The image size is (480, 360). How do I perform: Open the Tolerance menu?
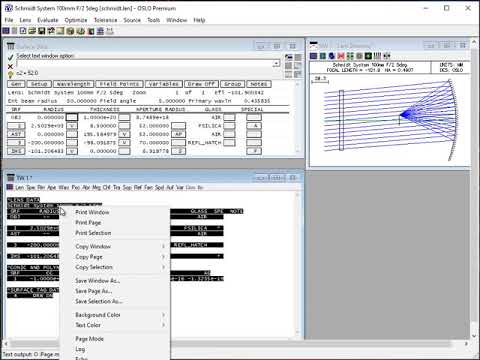[105, 20]
